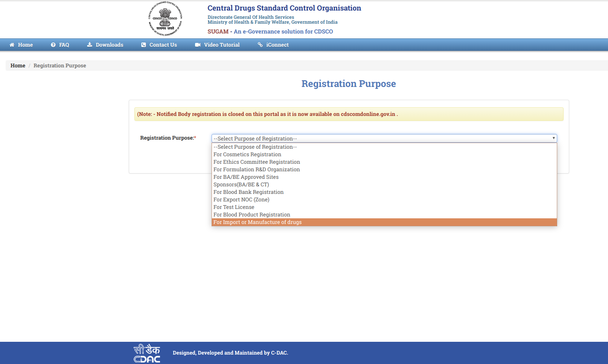
Task: Choose 'Sponsors(BA/BE & CT)' option
Action: [241, 184]
